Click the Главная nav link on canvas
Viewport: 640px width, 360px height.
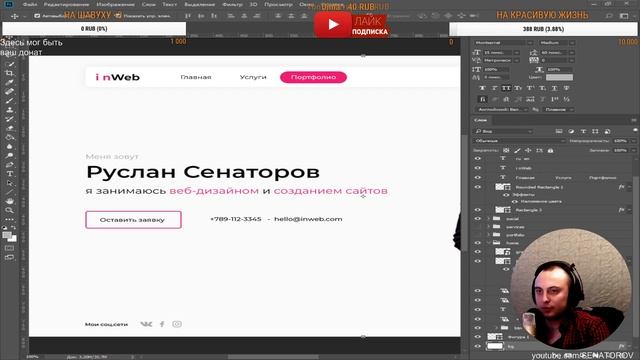pyautogui.click(x=196, y=77)
